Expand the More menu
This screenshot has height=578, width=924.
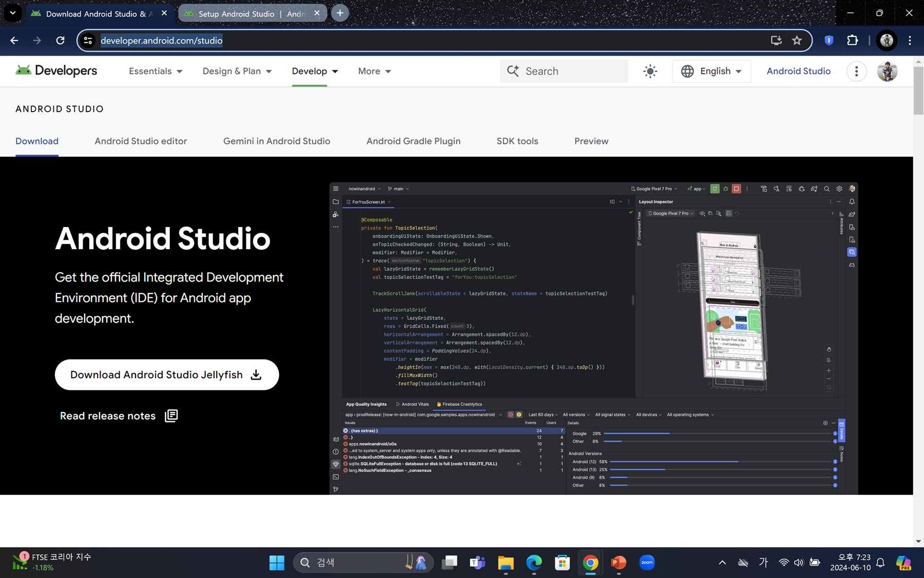(375, 71)
